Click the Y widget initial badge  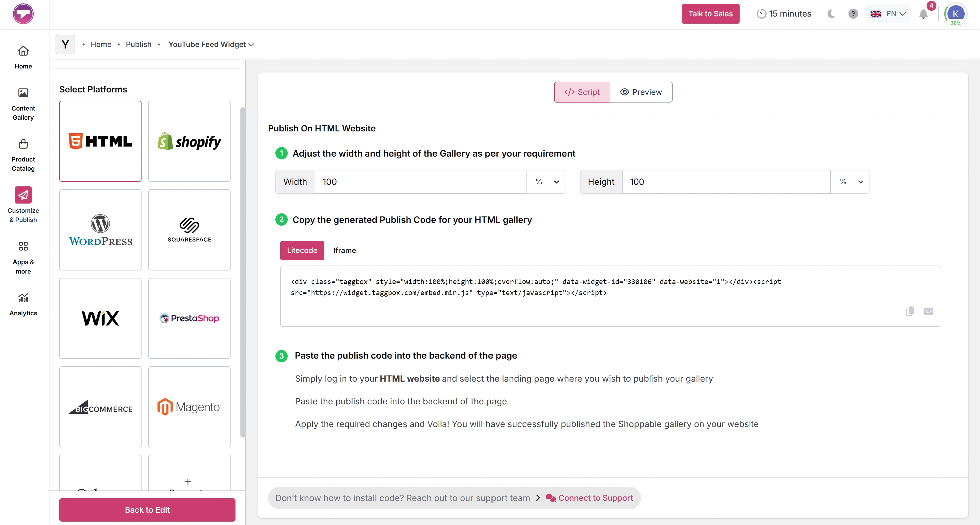65,45
